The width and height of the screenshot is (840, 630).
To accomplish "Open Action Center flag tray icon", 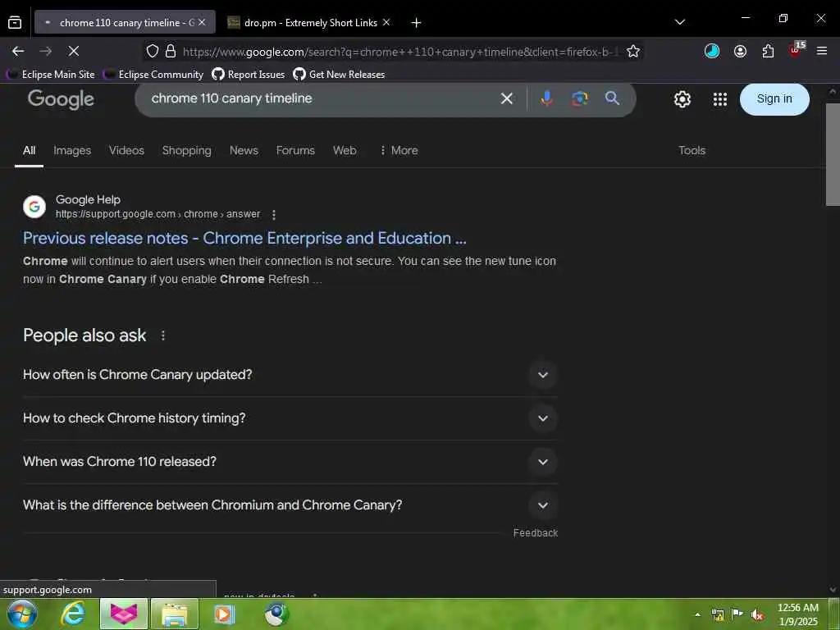I will click(x=737, y=614).
